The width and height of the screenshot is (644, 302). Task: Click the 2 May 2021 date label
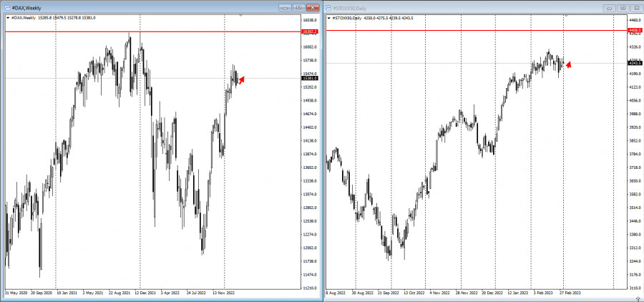click(93, 293)
